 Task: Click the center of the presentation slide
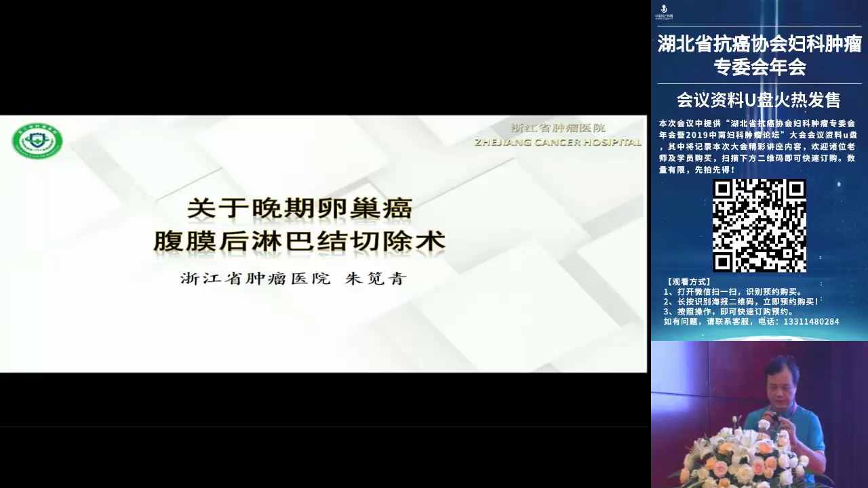(x=323, y=243)
